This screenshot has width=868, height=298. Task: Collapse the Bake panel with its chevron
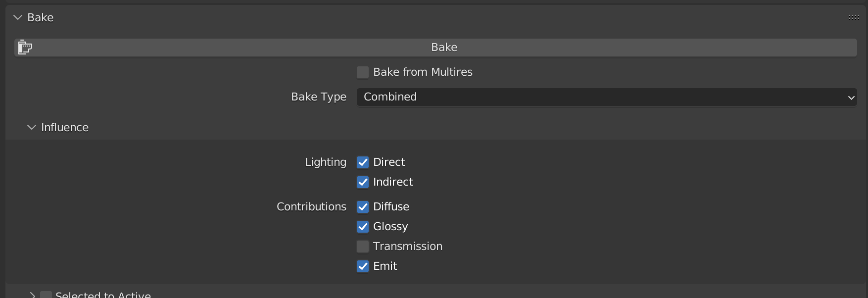[x=18, y=17]
